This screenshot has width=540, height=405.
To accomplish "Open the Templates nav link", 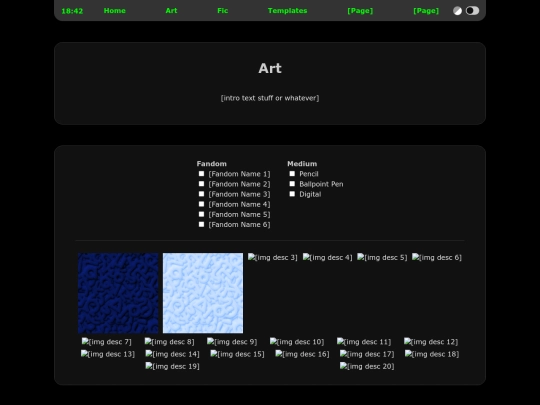I will point(287,11).
